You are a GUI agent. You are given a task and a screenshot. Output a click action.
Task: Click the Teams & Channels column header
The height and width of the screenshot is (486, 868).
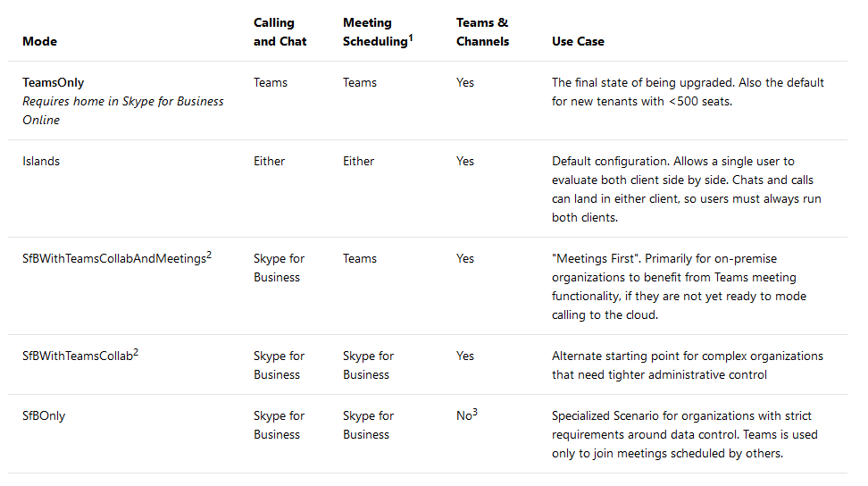tap(482, 32)
